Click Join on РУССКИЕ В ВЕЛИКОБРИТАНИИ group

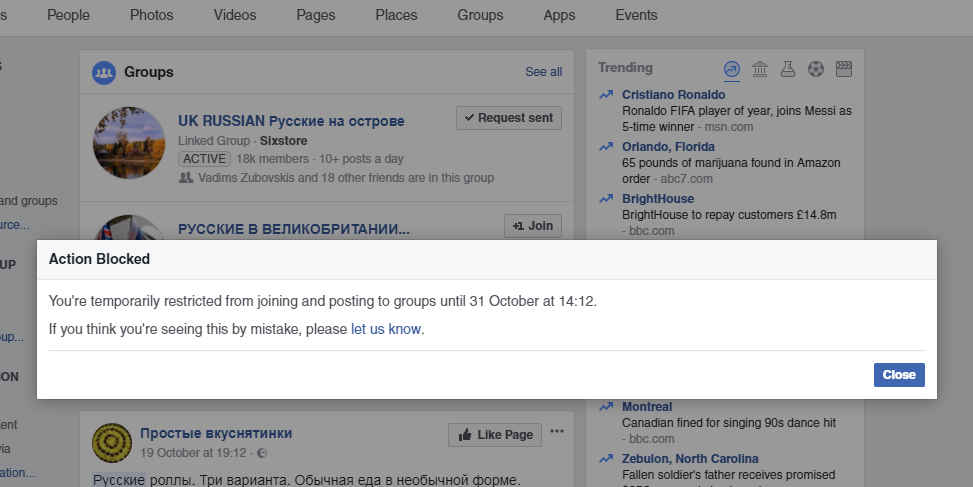coord(532,226)
